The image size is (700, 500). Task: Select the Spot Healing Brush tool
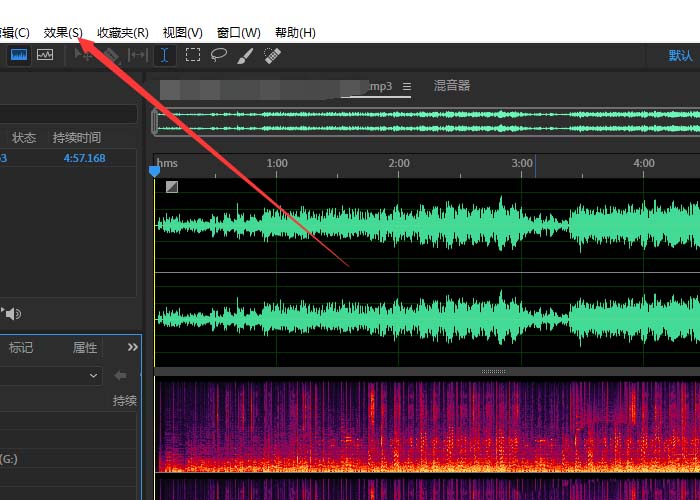tap(272, 56)
